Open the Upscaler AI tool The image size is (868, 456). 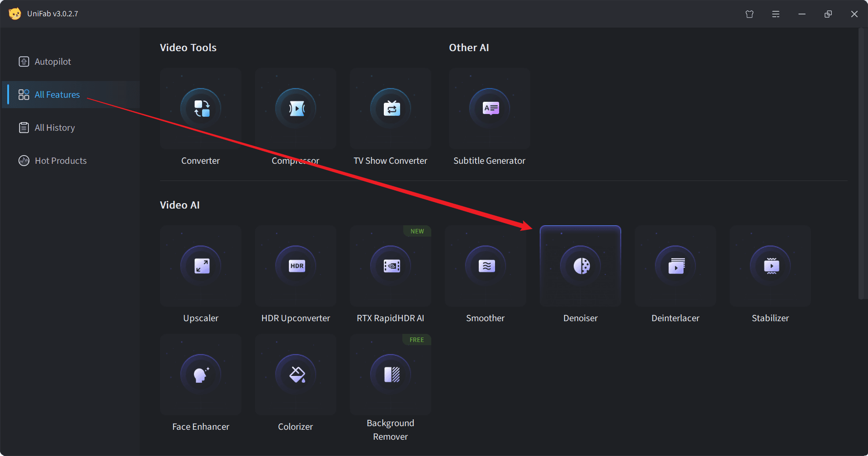click(x=200, y=266)
